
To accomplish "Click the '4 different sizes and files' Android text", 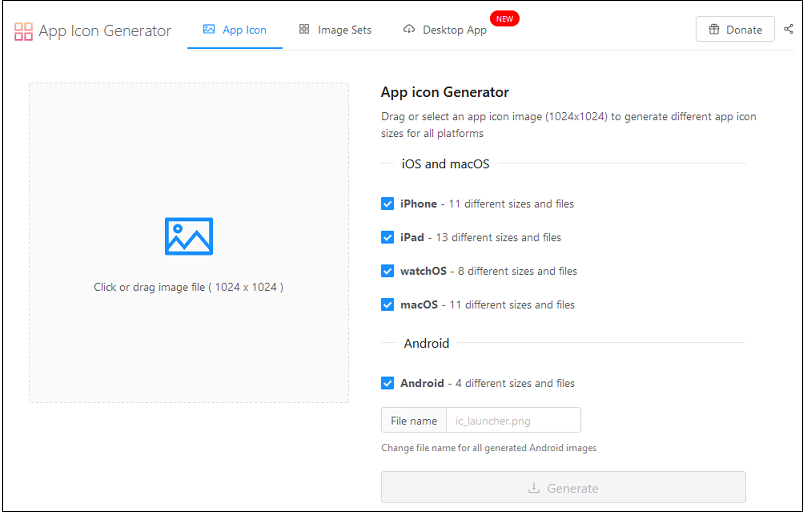I will (515, 383).
